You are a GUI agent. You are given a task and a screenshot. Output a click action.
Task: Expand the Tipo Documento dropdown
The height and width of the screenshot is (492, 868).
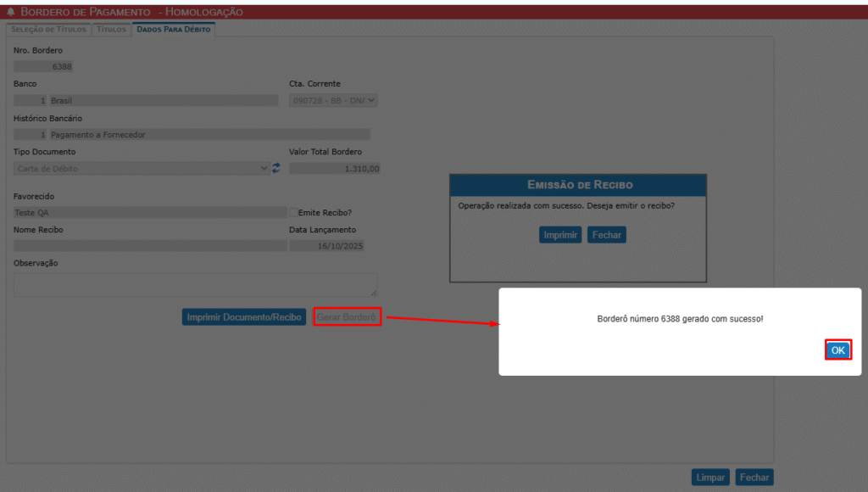pos(142,169)
